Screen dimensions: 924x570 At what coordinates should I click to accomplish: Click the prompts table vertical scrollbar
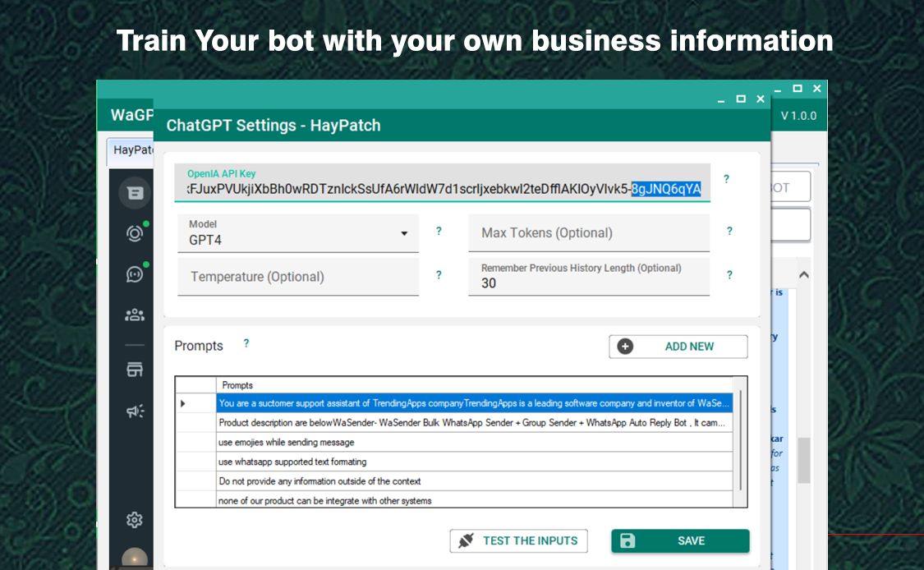(x=740, y=441)
